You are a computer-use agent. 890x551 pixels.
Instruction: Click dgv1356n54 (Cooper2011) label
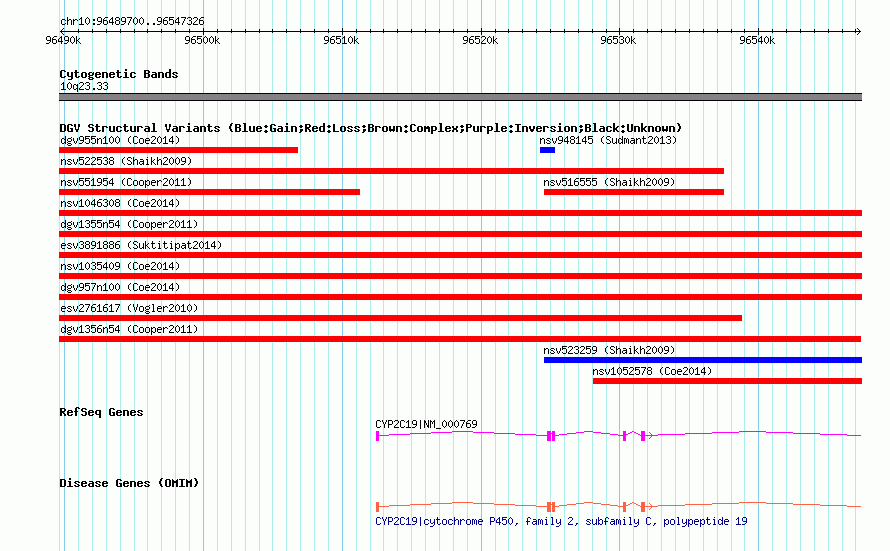[x=129, y=329]
